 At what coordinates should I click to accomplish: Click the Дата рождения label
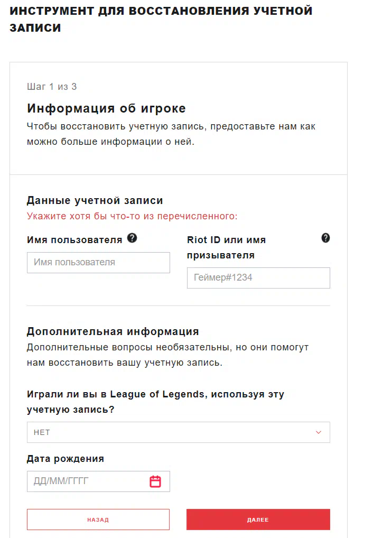point(66,459)
